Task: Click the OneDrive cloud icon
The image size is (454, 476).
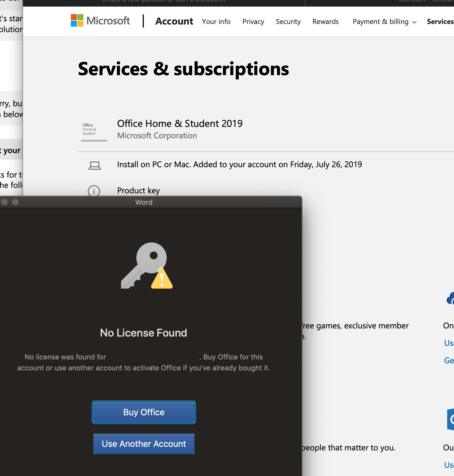Action: [450, 298]
